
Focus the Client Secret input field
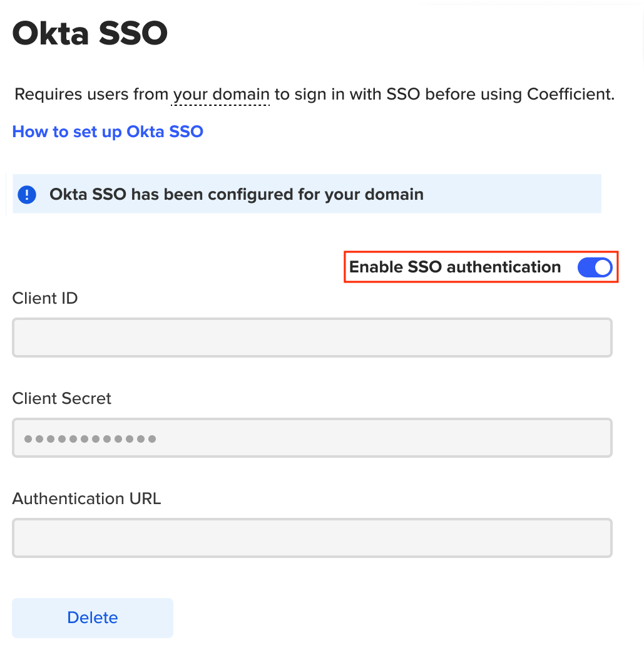pos(312,438)
